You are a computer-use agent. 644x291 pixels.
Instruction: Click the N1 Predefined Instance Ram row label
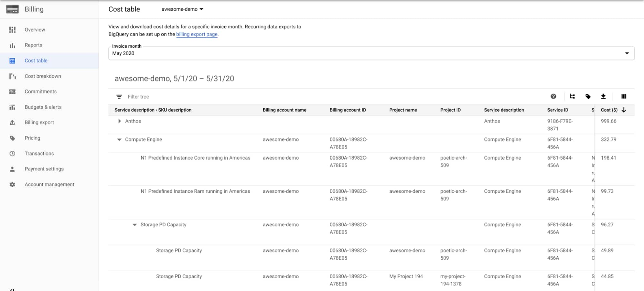(195, 191)
